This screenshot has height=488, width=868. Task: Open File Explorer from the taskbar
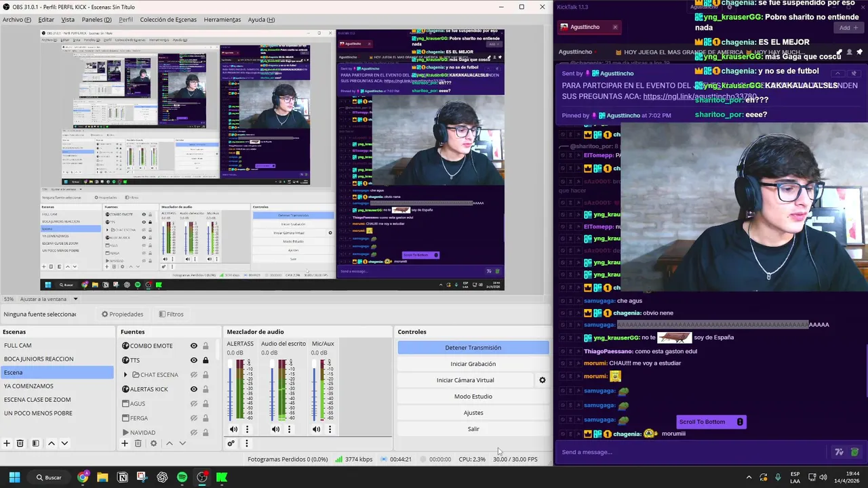[102, 477]
